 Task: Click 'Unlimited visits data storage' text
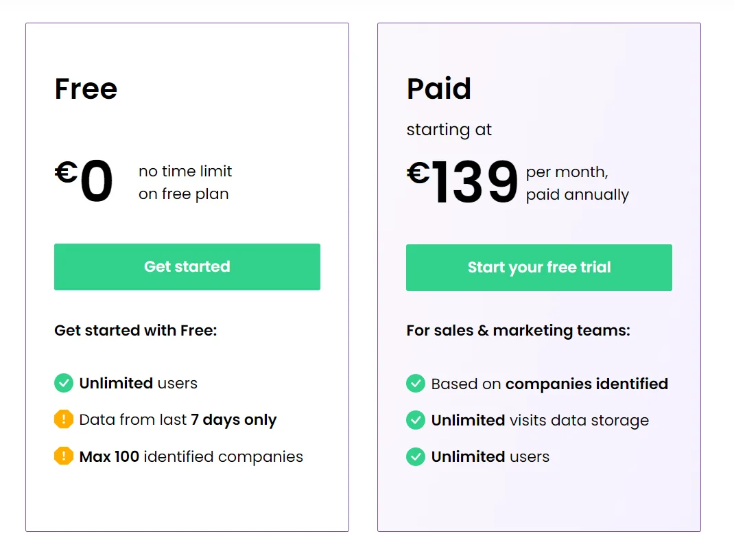(539, 420)
